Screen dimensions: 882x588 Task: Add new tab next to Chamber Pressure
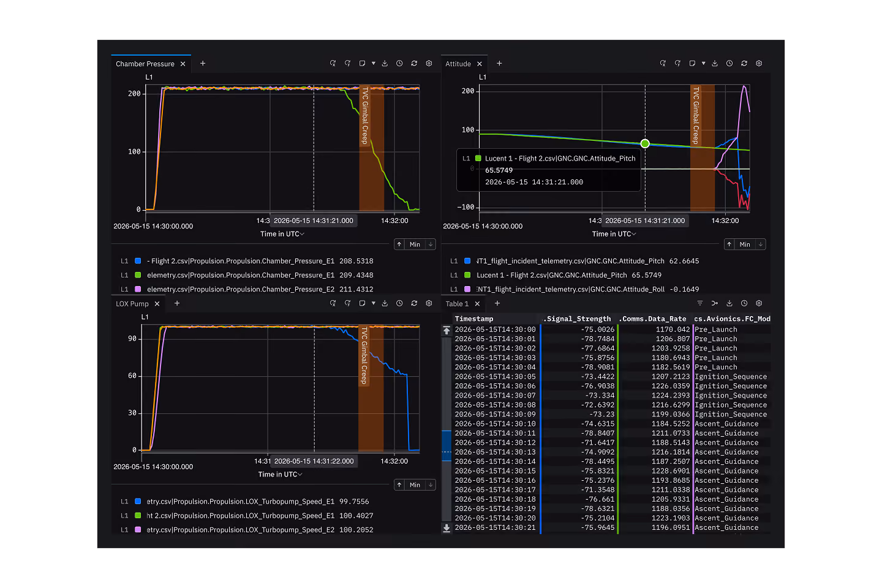click(x=203, y=63)
